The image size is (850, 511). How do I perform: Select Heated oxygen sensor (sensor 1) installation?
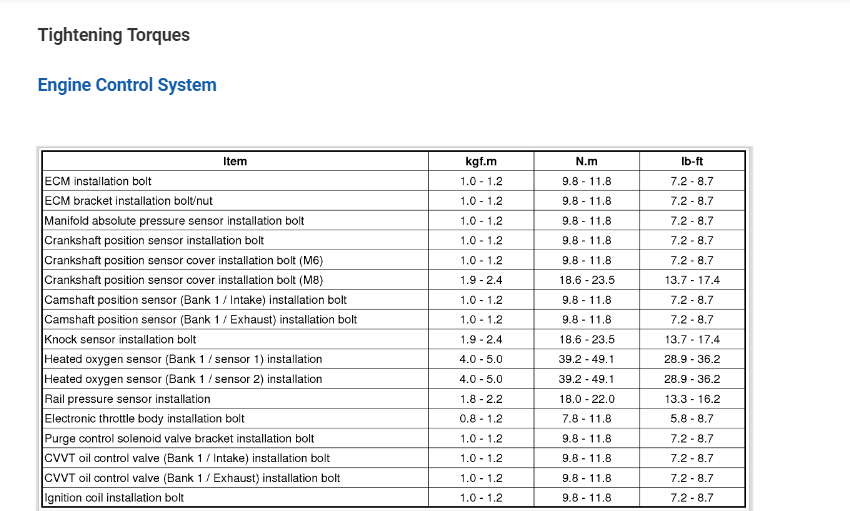(184, 359)
